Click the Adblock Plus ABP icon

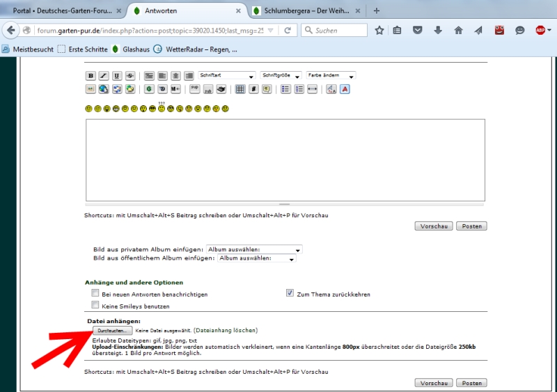[540, 30]
